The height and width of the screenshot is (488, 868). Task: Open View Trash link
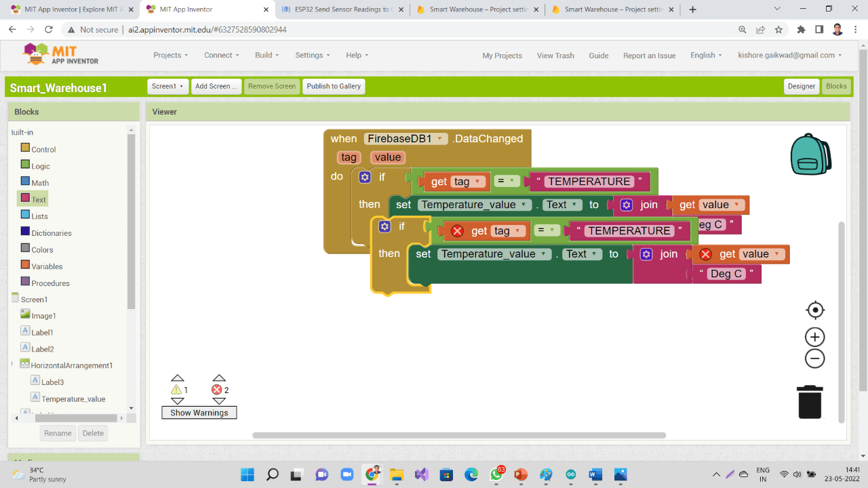(x=555, y=56)
